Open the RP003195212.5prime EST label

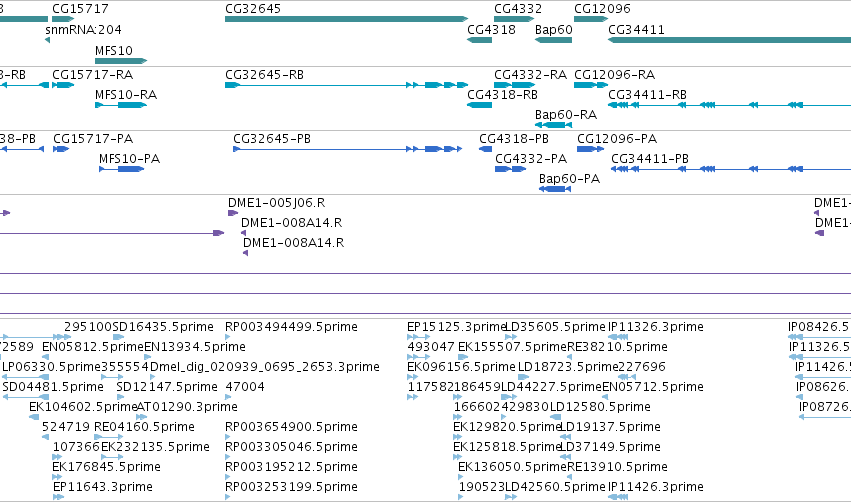coord(291,467)
